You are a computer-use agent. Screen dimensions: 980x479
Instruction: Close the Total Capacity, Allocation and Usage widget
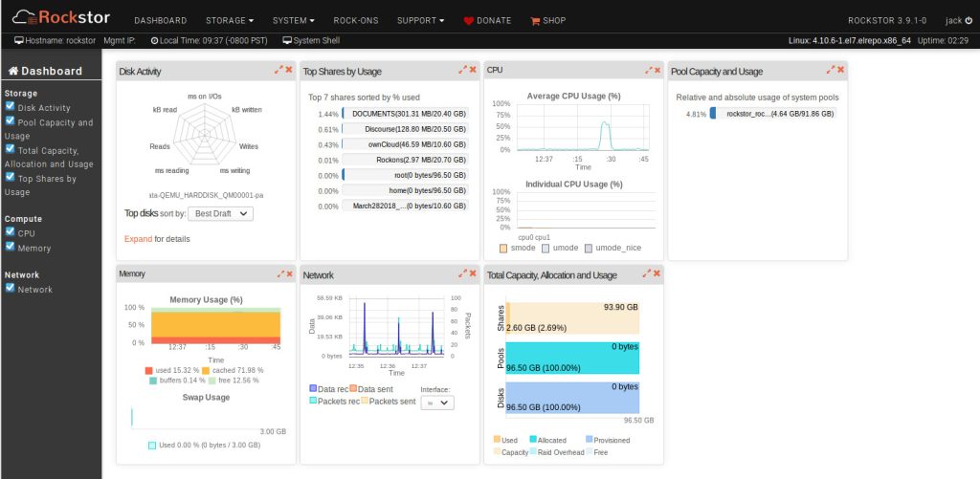pos(657,273)
